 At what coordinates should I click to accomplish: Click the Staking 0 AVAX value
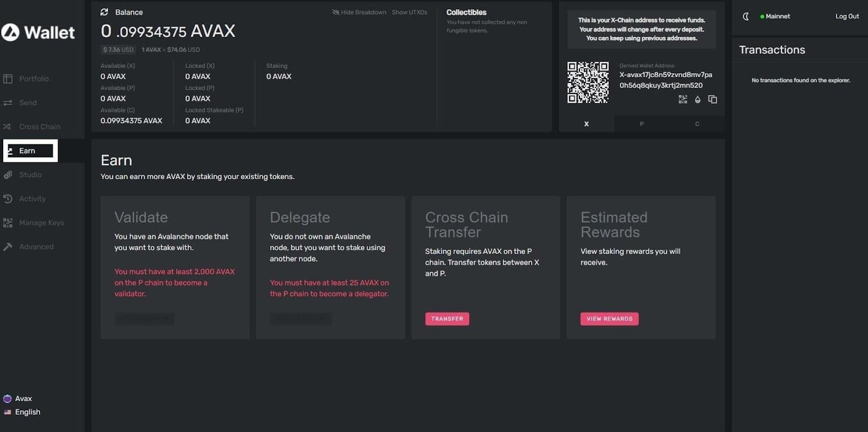pos(279,77)
